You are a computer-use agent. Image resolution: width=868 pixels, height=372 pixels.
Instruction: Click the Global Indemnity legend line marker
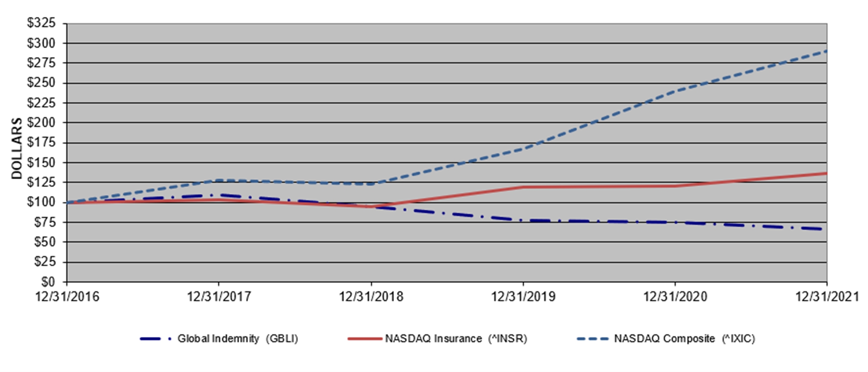coord(155,339)
